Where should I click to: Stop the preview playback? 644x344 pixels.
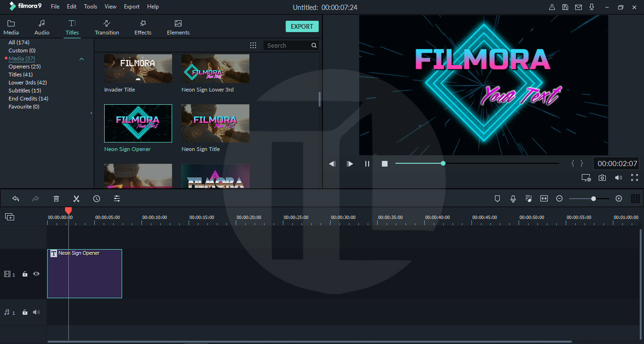click(385, 164)
